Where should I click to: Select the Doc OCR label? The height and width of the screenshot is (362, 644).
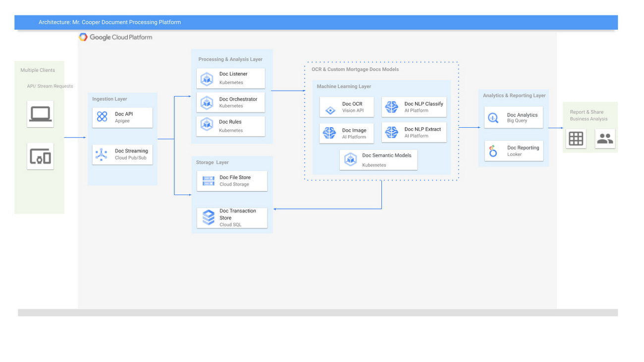click(x=352, y=104)
